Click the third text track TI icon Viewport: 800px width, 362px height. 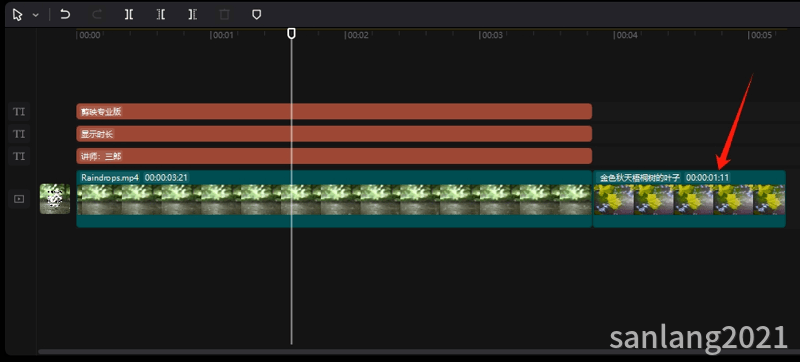pyautogui.click(x=19, y=157)
